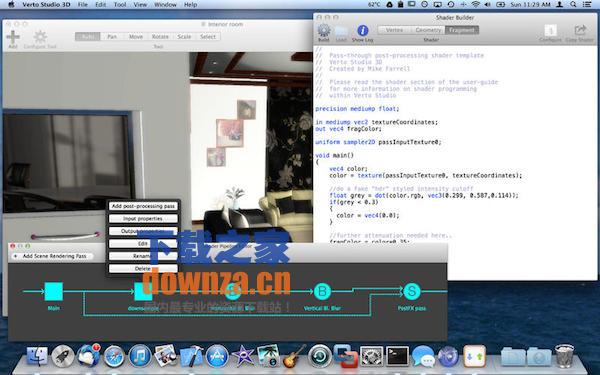Switch shader to Geometry segment
This screenshot has width=600, height=375.
(x=428, y=30)
